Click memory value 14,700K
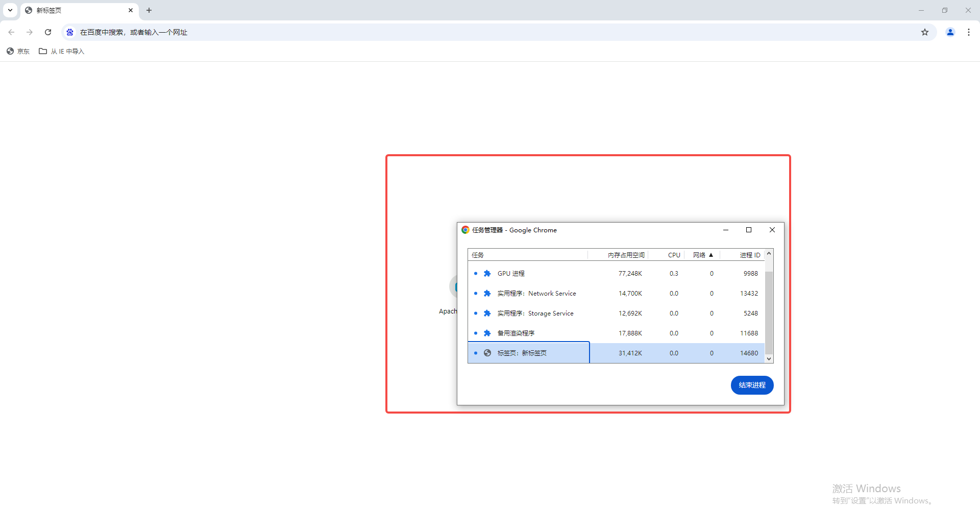Screen dimensions: 980x531 (630, 294)
